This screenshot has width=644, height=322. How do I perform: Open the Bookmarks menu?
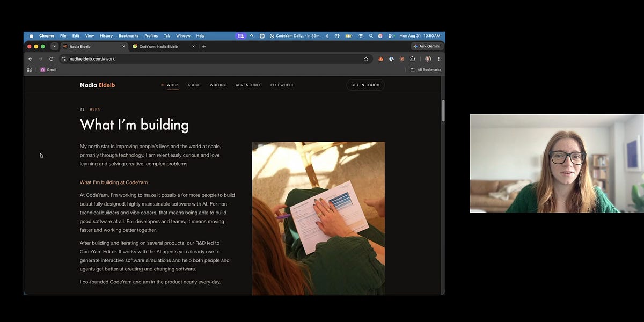[128, 36]
